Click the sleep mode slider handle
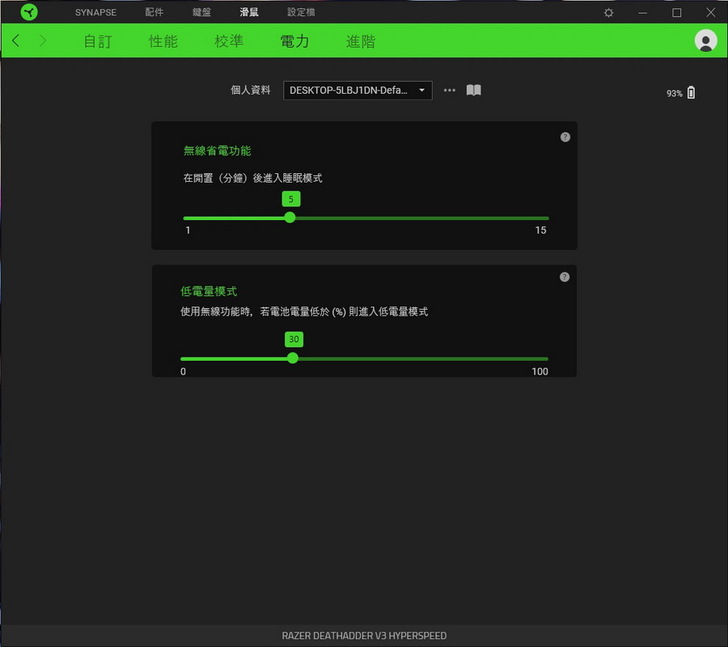728x647 pixels. click(290, 217)
